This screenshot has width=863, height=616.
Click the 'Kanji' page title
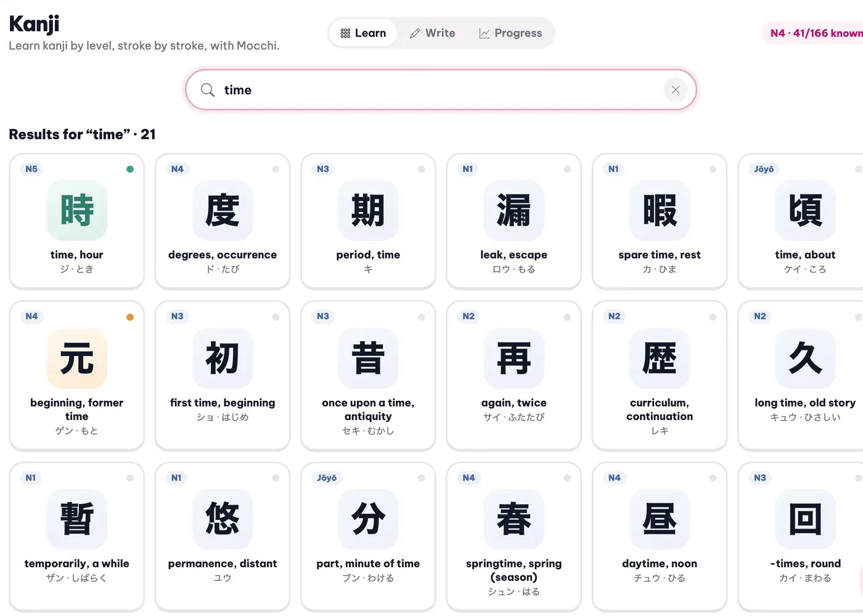pos(34,24)
